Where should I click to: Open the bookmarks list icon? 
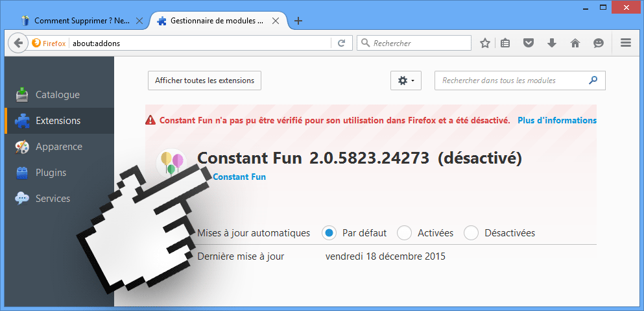pyautogui.click(x=505, y=44)
